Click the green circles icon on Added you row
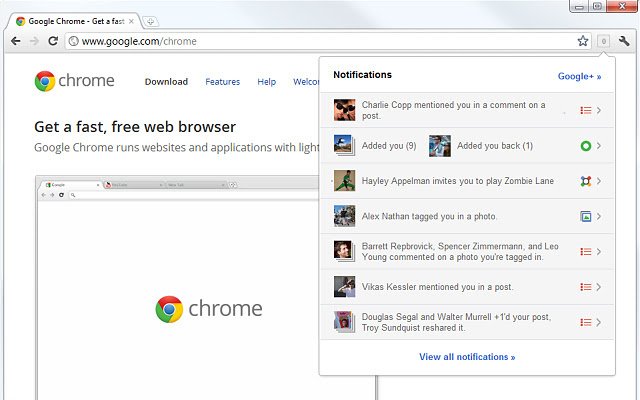This screenshot has height=400, width=640. point(586,146)
